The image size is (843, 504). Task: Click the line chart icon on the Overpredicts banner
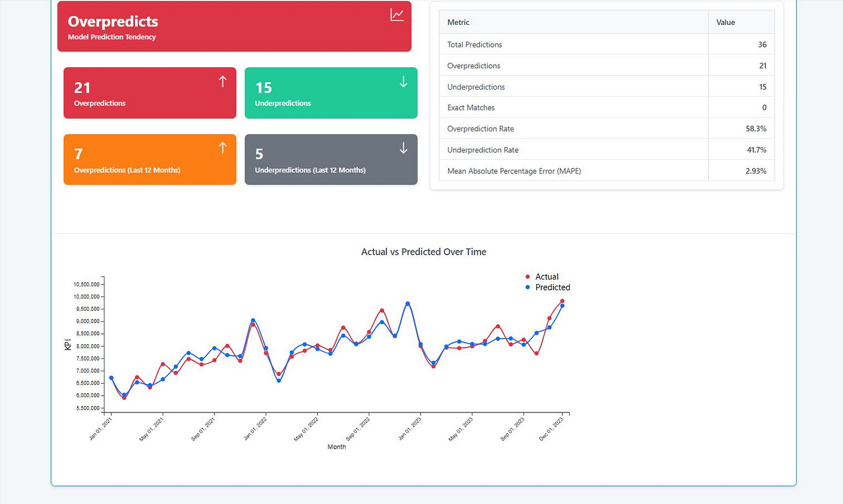click(397, 15)
